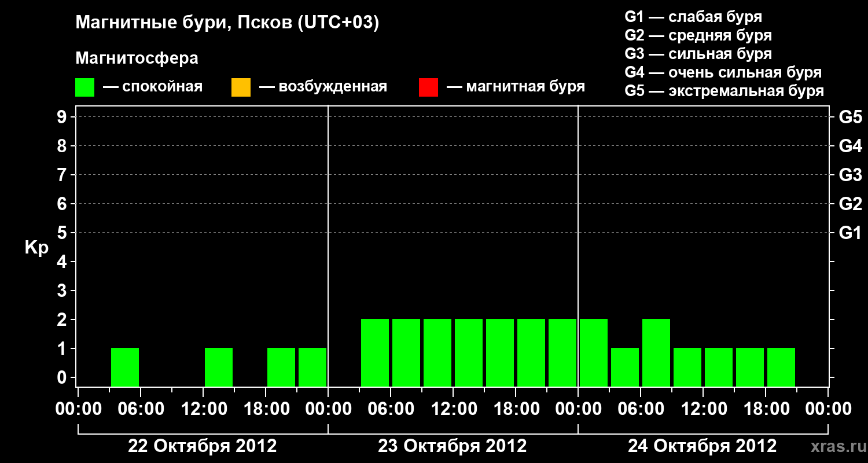This screenshot has width=868, height=463.
Task: Click the Kp 1 bar at 15:00–18:00, 24 October
Action: [750, 367]
